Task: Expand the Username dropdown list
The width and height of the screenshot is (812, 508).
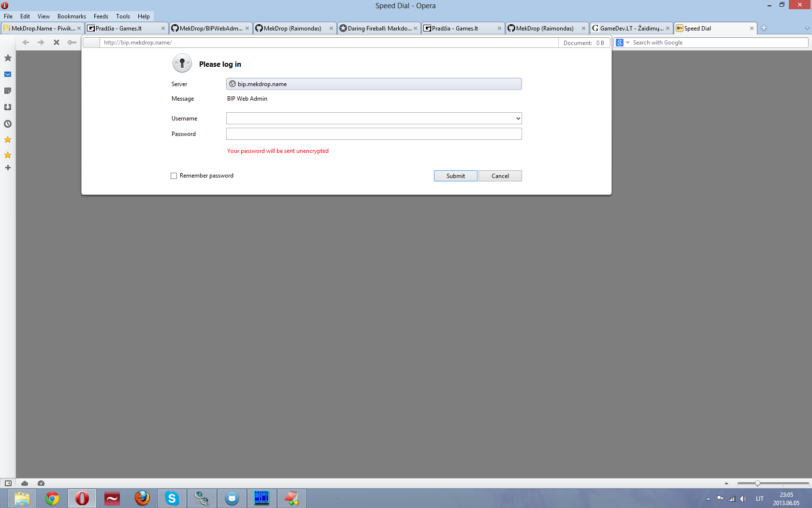Action: [x=518, y=119]
